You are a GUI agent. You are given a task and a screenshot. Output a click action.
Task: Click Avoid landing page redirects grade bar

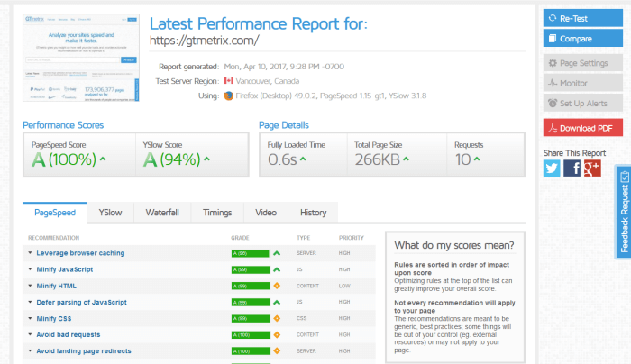click(251, 351)
